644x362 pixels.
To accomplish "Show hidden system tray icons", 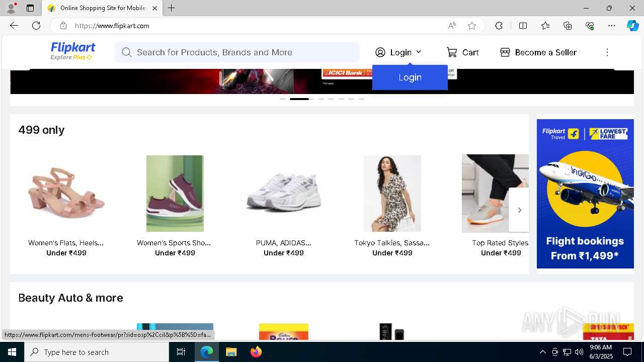I will click(x=542, y=352).
